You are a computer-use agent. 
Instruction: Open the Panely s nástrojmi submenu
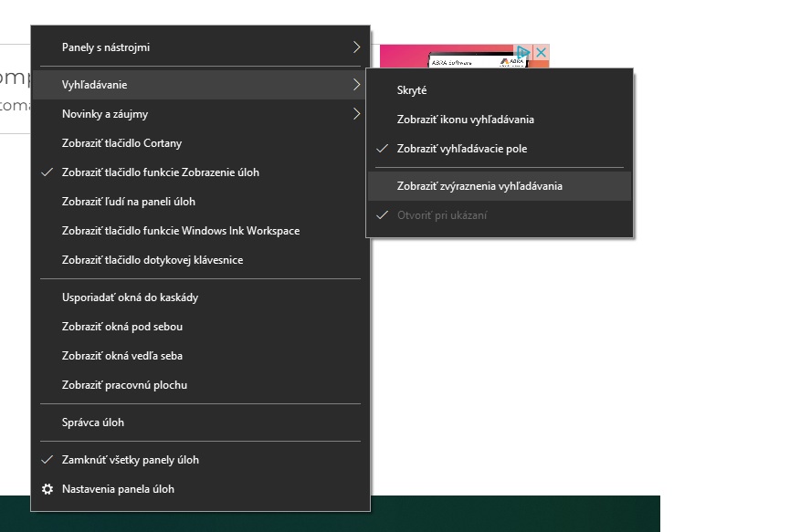pos(201,47)
